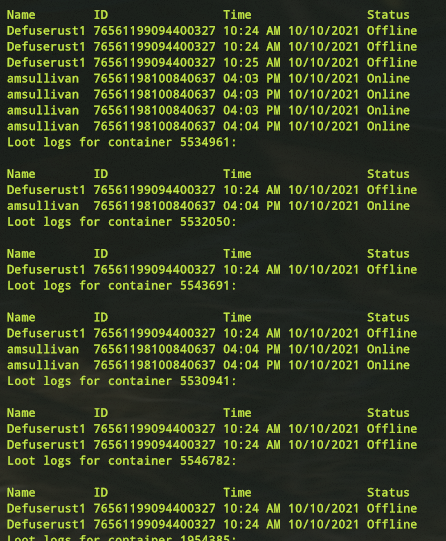446x541 pixels.
Task: Click the Status header in the topmost table
Action: coord(388,15)
